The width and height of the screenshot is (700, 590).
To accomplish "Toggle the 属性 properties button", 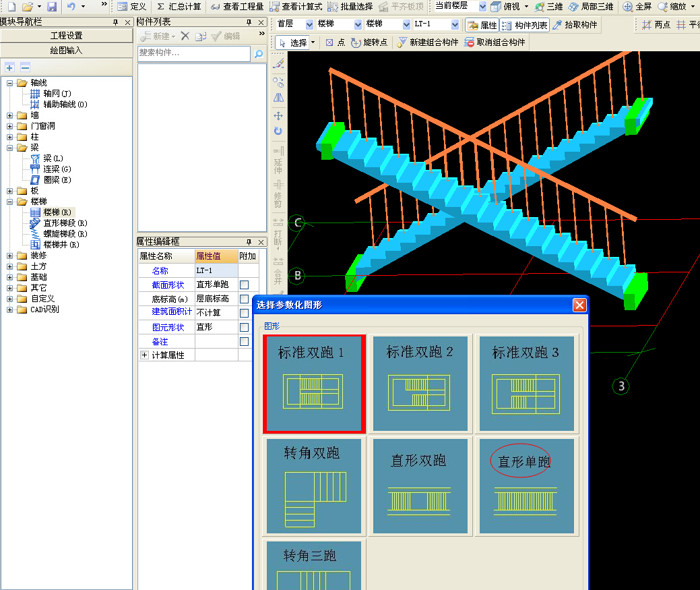I will tap(482, 25).
